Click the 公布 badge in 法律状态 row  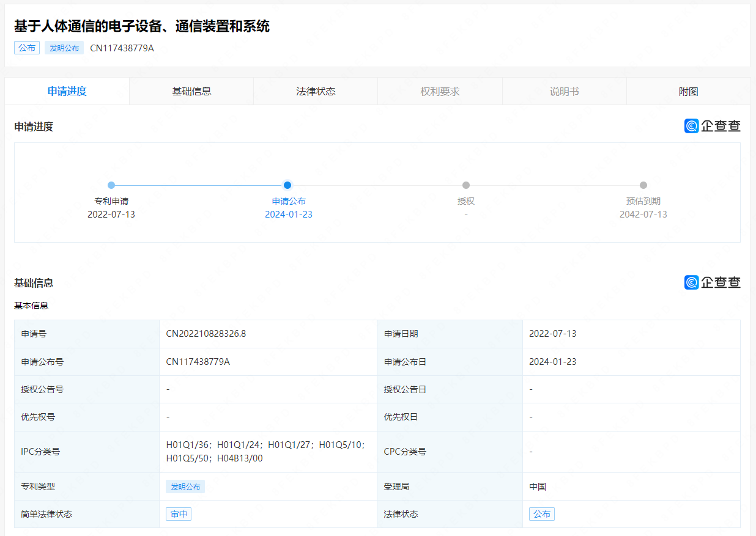[542, 514]
